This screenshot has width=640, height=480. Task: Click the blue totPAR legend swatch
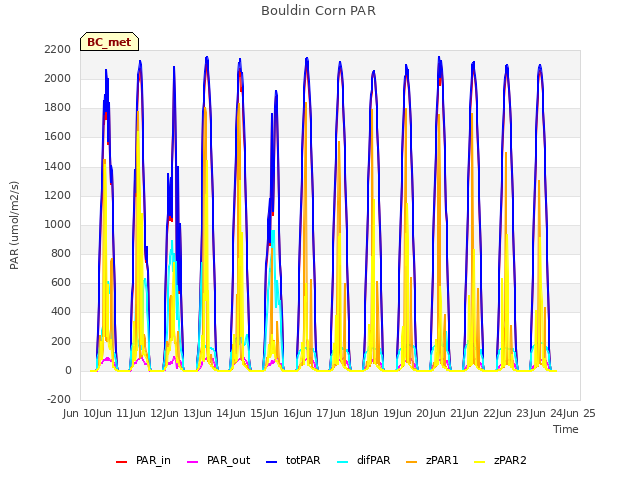[x=271, y=461]
